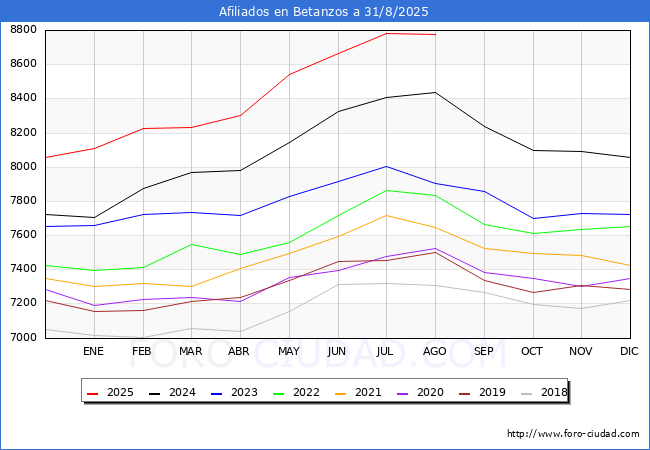Click the JUN month axis label
The height and width of the screenshot is (450, 650).
pyautogui.click(x=337, y=351)
